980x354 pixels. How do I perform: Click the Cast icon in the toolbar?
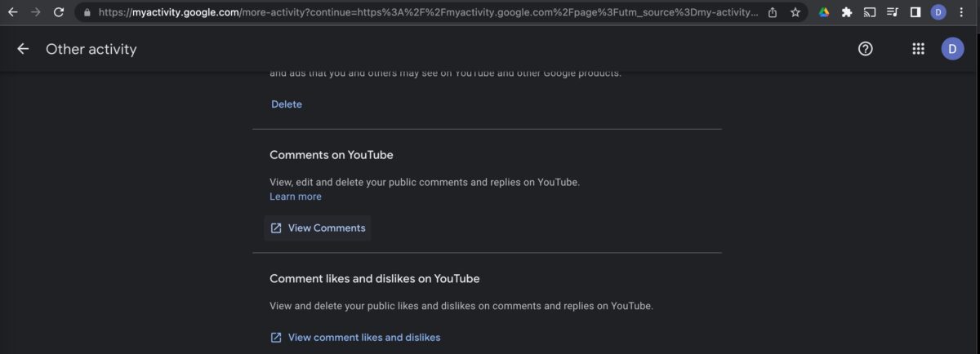870,12
